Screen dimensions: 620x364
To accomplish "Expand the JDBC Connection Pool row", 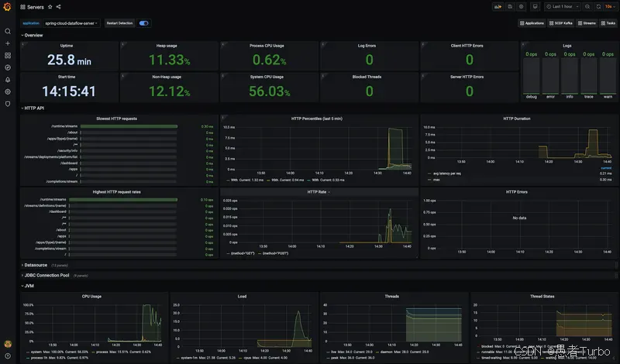I will point(45,276).
